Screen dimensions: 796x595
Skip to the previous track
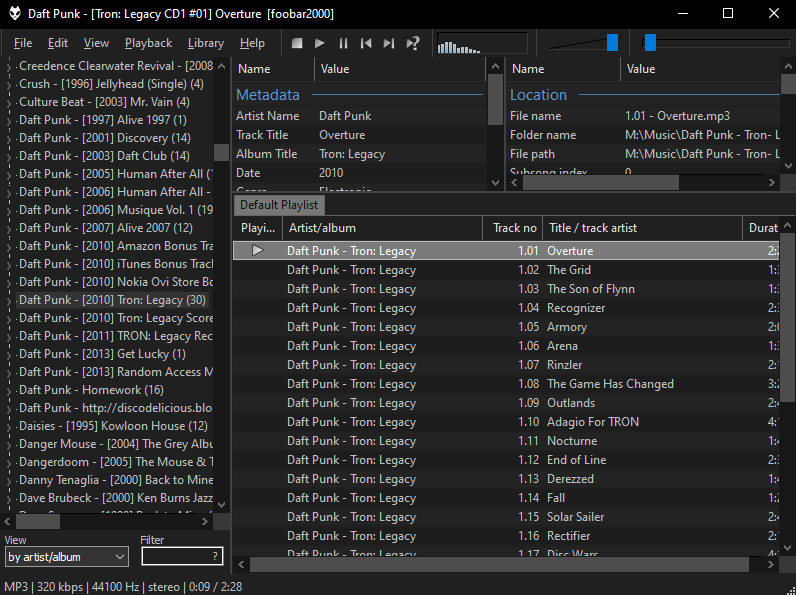click(x=366, y=43)
